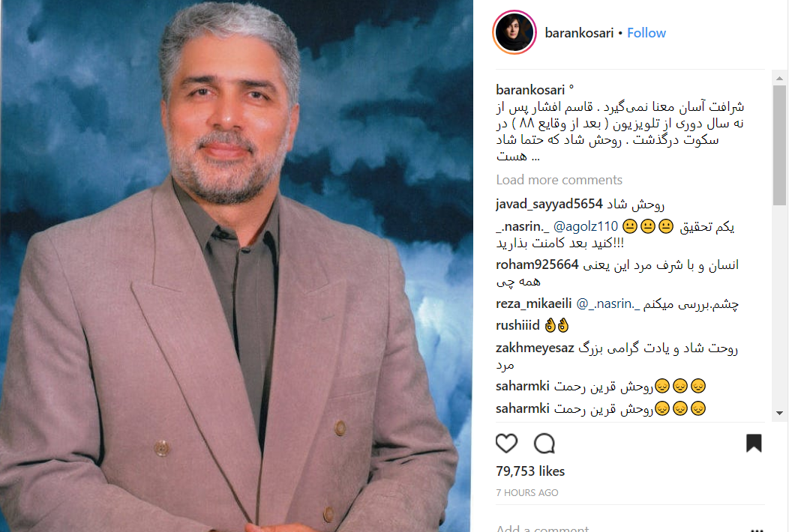Click the comments scrollbar thumb
This screenshot has width=789, height=532.
pos(779,145)
